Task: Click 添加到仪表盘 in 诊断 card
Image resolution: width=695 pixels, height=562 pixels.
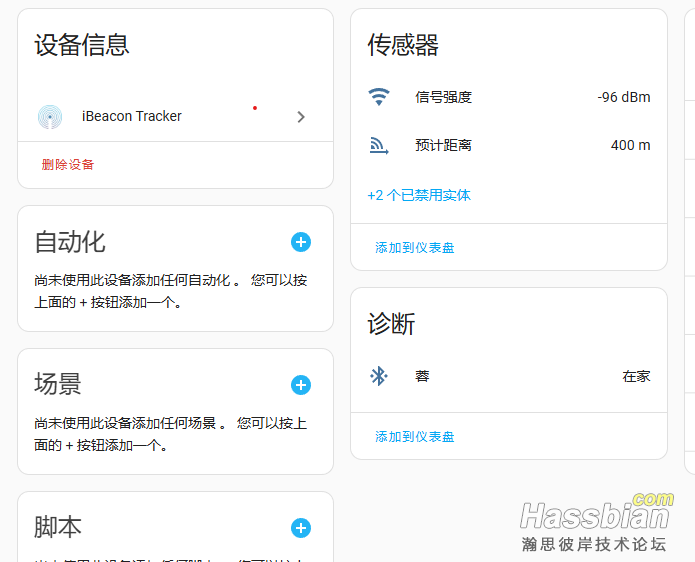Action: click(x=414, y=437)
